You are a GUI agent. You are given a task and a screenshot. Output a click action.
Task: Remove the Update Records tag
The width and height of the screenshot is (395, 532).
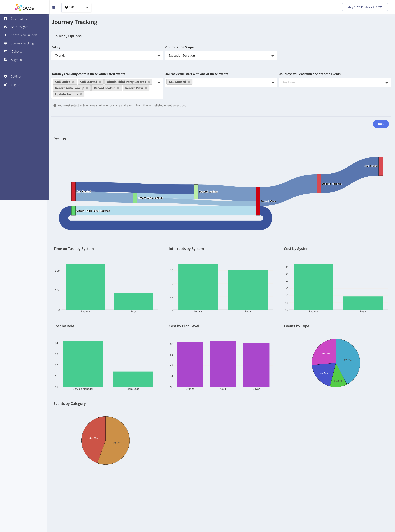click(x=81, y=94)
